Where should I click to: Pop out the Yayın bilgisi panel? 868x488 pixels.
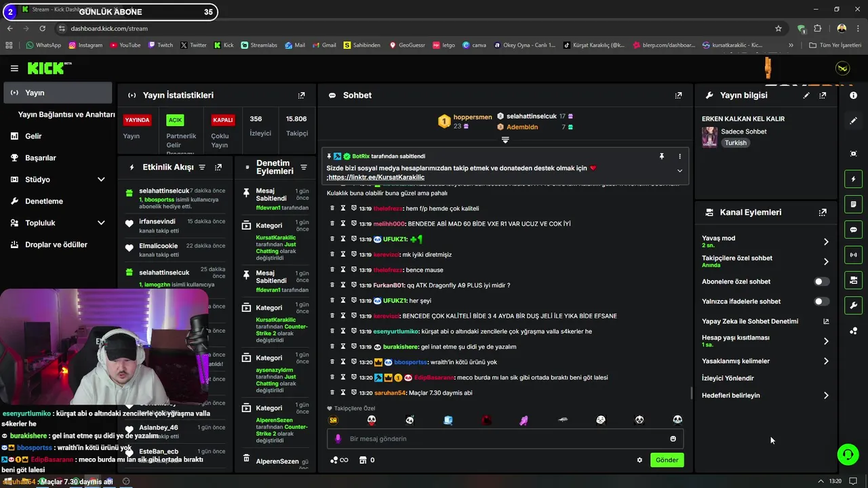coord(823,96)
